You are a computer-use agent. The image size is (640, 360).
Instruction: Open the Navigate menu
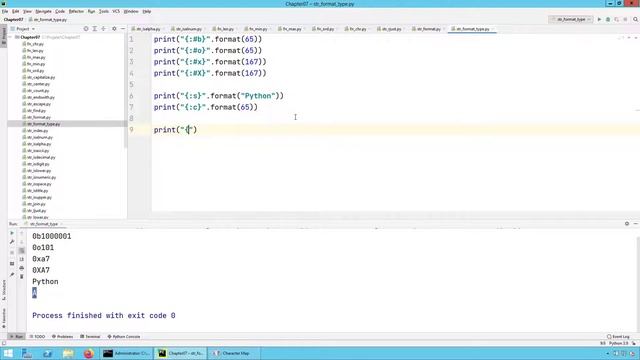click(43, 11)
